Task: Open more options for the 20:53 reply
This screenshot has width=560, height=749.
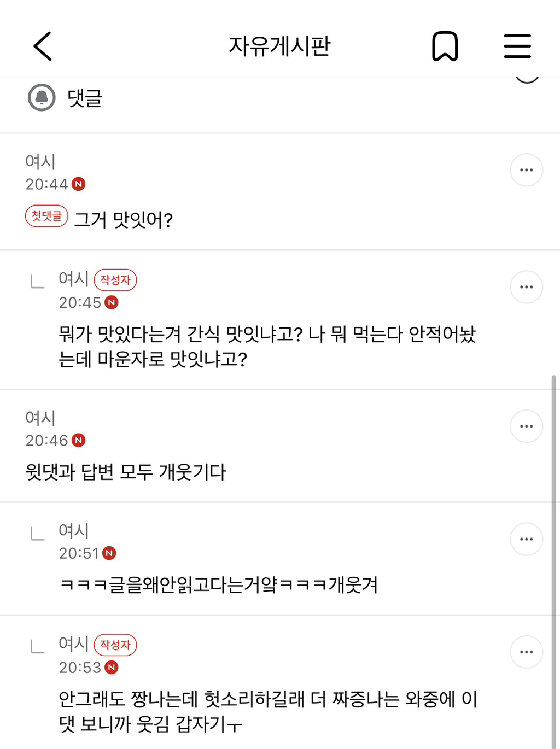Action: (526, 652)
